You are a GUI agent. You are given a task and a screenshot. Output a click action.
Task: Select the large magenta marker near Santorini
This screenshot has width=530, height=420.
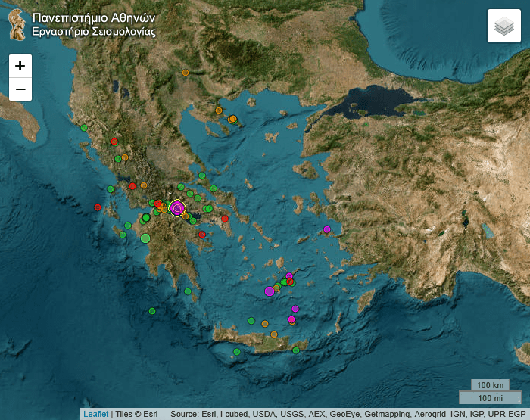click(269, 291)
